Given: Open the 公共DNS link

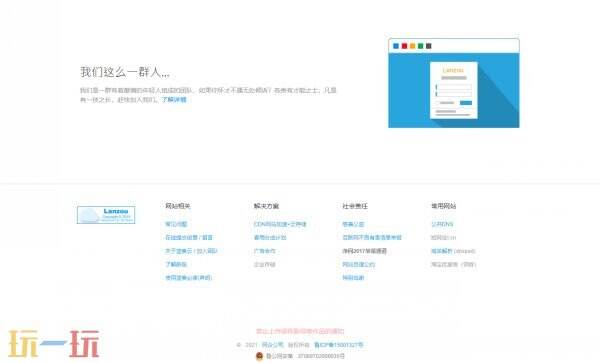Looking at the screenshot, I should tap(442, 224).
